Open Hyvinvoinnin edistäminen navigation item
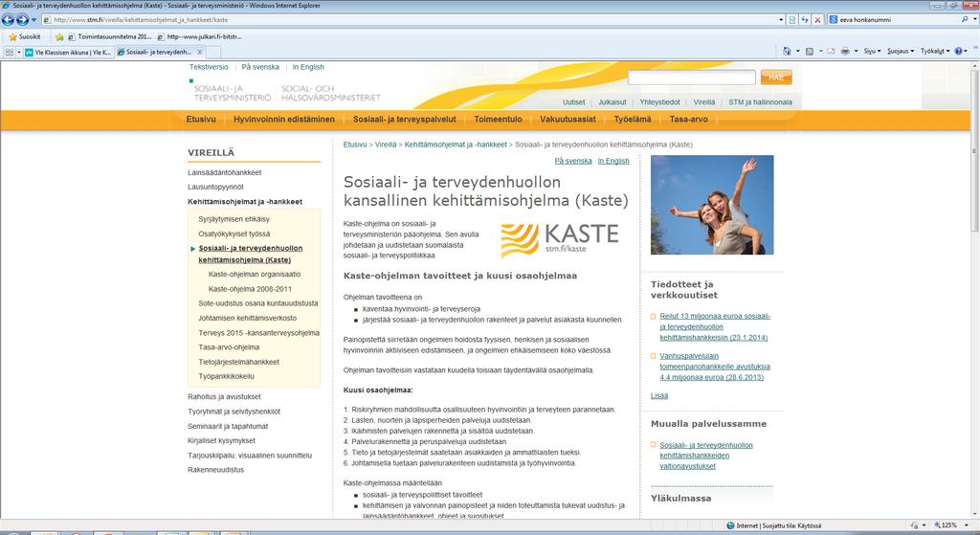This screenshot has height=535, width=980. [284, 120]
